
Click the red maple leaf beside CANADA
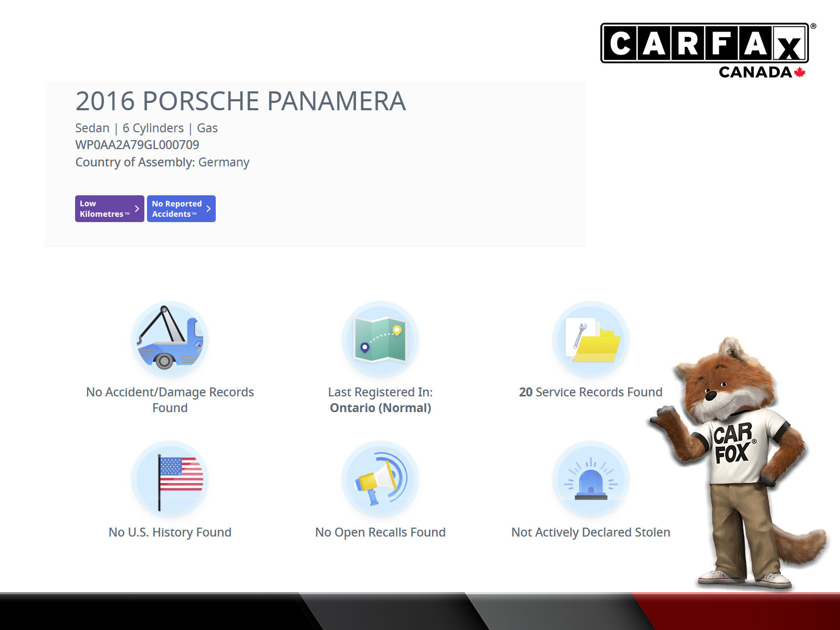pos(800,72)
